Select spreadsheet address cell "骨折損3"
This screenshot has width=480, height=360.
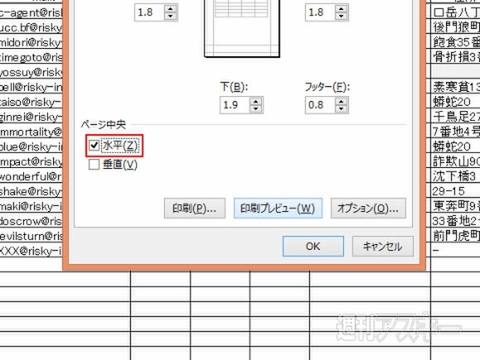point(455,57)
